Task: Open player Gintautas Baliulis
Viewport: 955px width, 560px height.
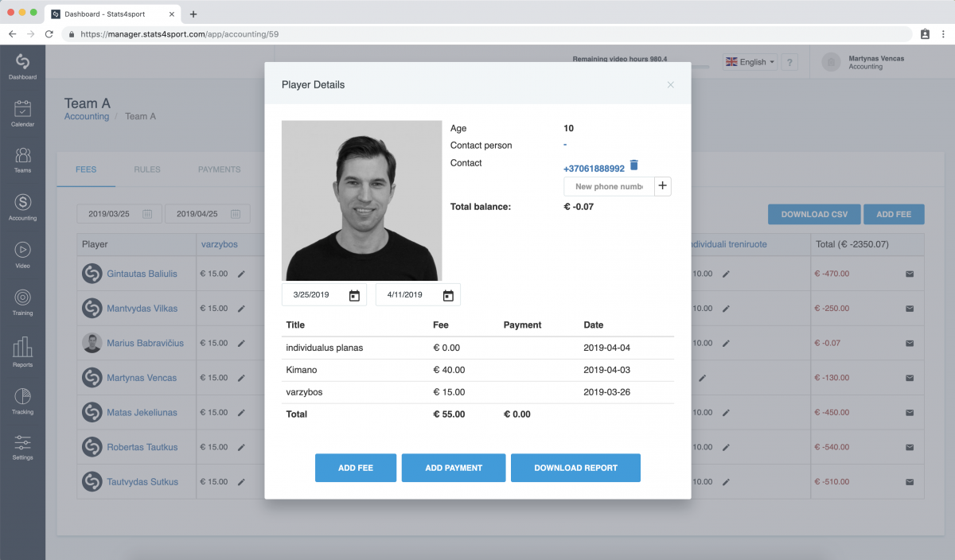Action: 142,274
